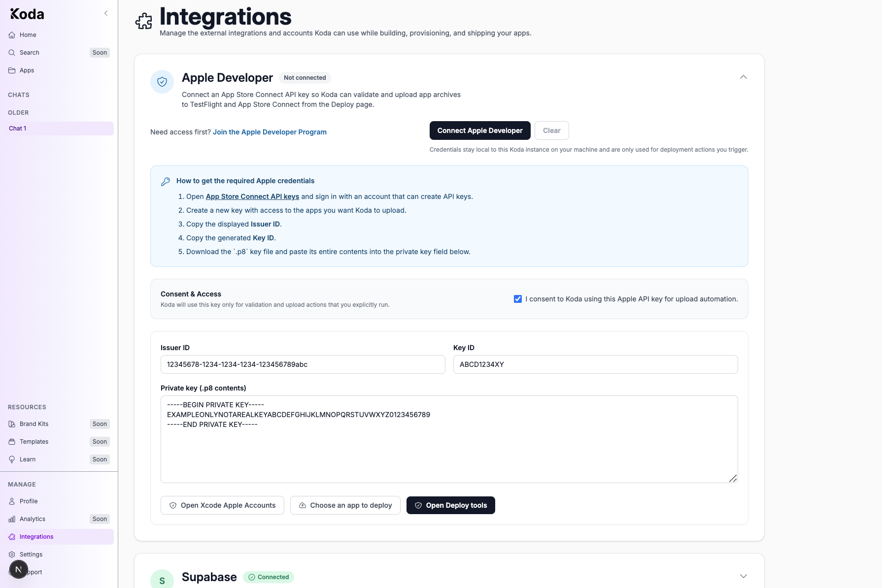Click the Consent & Access heading

[x=191, y=294]
